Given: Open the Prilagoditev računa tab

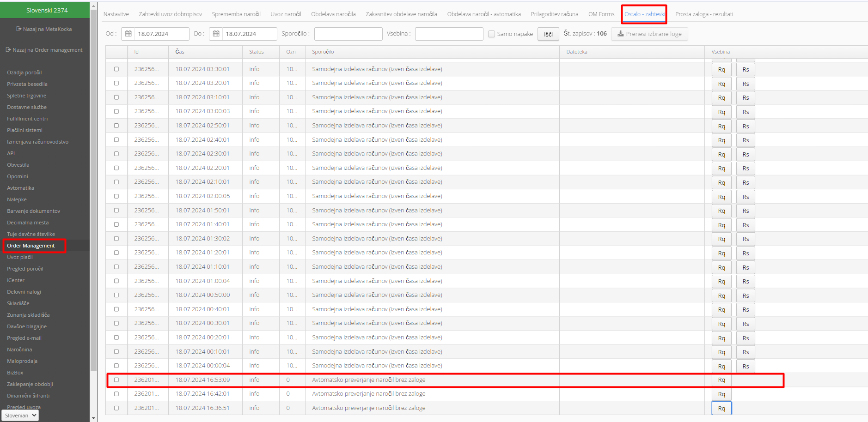Looking at the screenshot, I should point(555,14).
